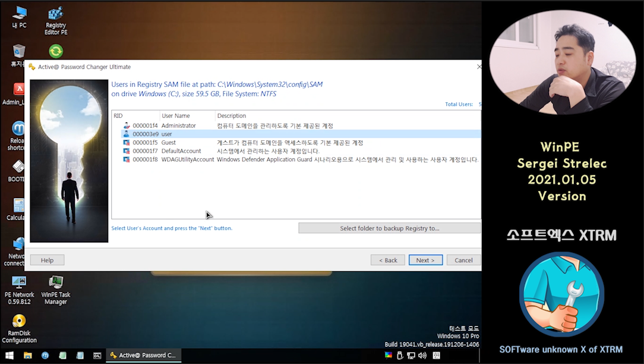Cancel the password changer wizard
Image resolution: width=644 pixels, height=364 pixels.
(464, 261)
